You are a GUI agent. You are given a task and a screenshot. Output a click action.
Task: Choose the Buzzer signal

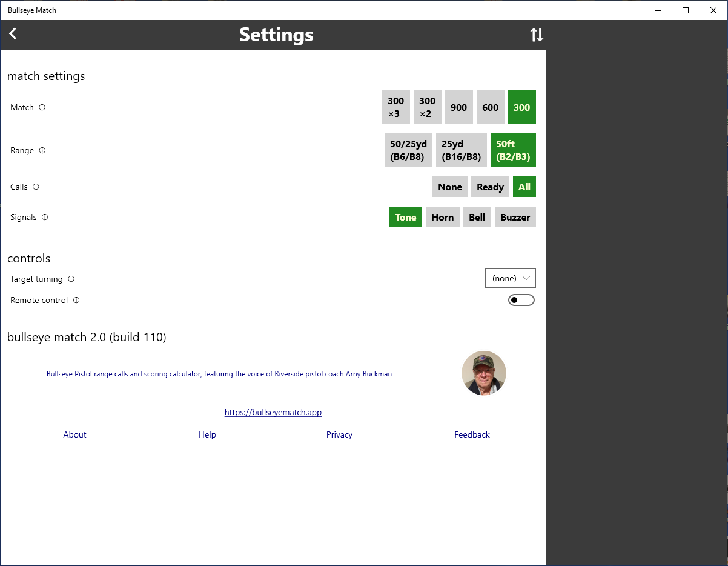pos(515,217)
